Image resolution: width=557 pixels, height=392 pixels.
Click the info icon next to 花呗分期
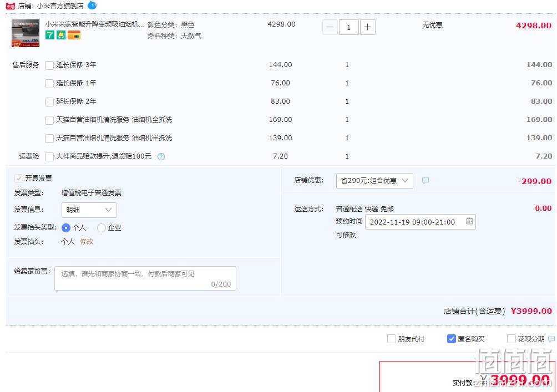pyautogui.click(x=551, y=339)
